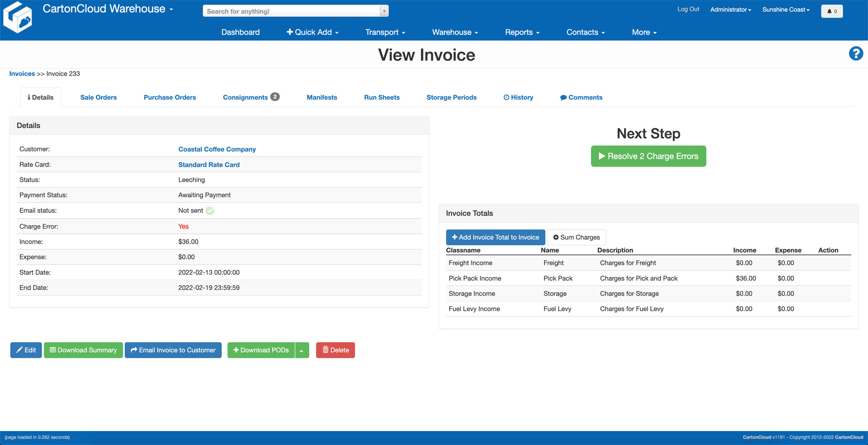Open help via the question mark icon
The width and height of the screenshot is (868, 445).
click(x=856, y=53)
